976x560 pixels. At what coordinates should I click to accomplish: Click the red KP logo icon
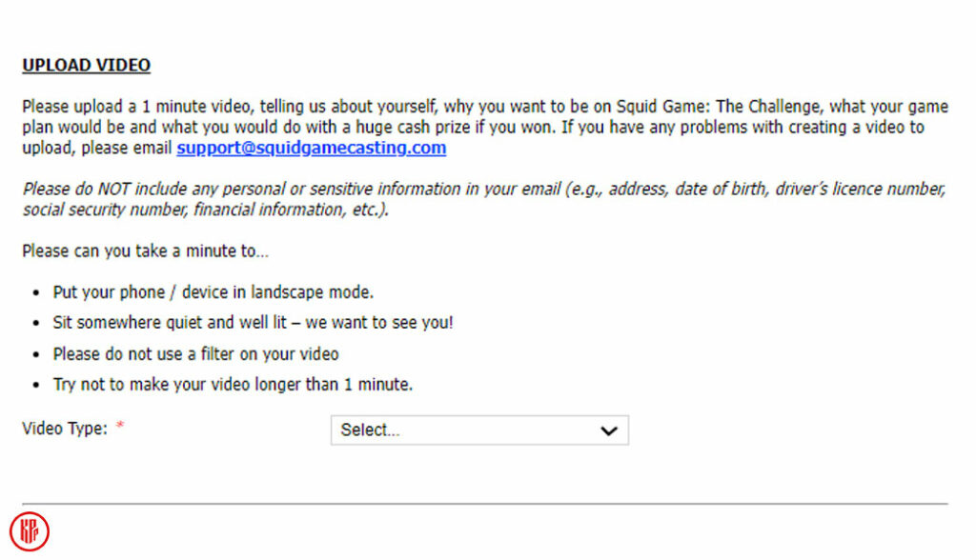pyautogui.click(x=30, y=531)
